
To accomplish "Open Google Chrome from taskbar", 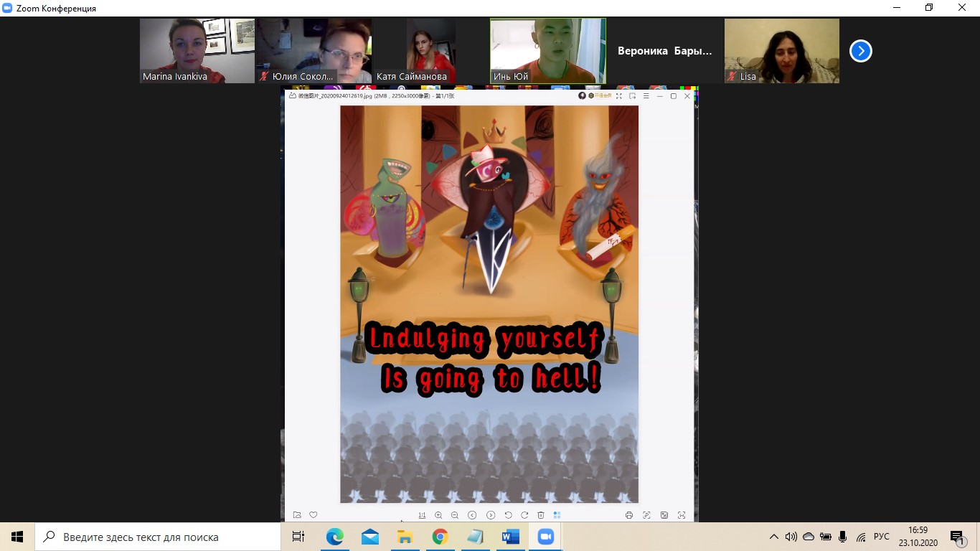I will (x=440, y=537).
